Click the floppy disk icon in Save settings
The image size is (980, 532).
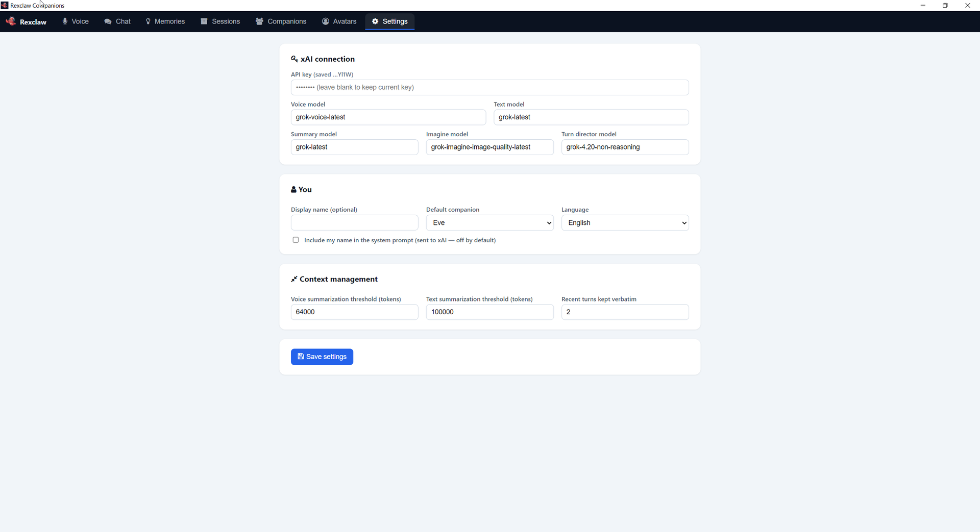301,357
